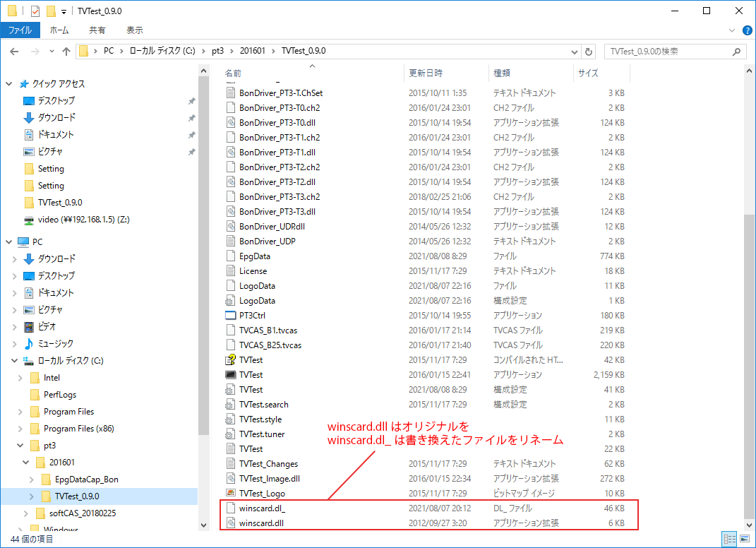
Task: Collapse the ローカル ディスク (C:) node
Action: pyautogui.click(x=14, y=360)
